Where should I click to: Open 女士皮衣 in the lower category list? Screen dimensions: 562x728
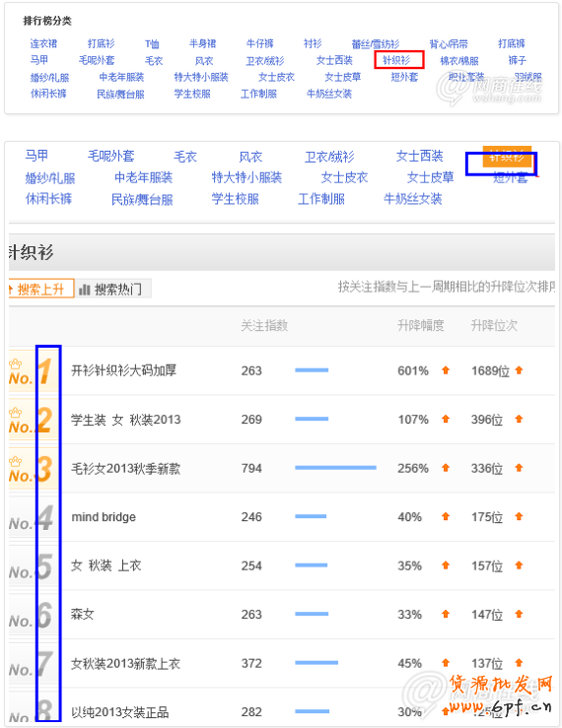[344, 177]
